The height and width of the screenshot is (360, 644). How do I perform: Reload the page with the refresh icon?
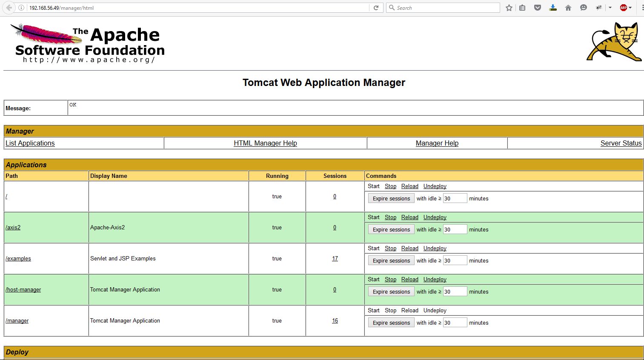click(x=376, y=8)
